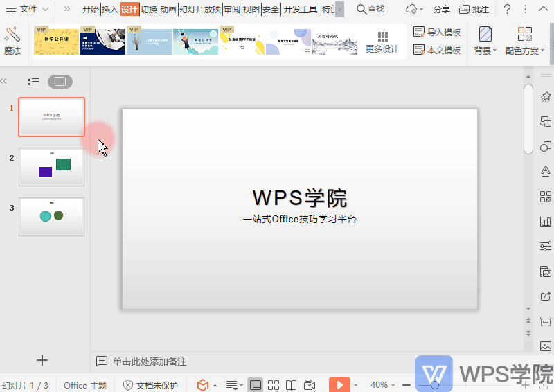554x392 pixels.
Task: Select slide 2 thumbnail with rectangles
Action: click(51, 167)
